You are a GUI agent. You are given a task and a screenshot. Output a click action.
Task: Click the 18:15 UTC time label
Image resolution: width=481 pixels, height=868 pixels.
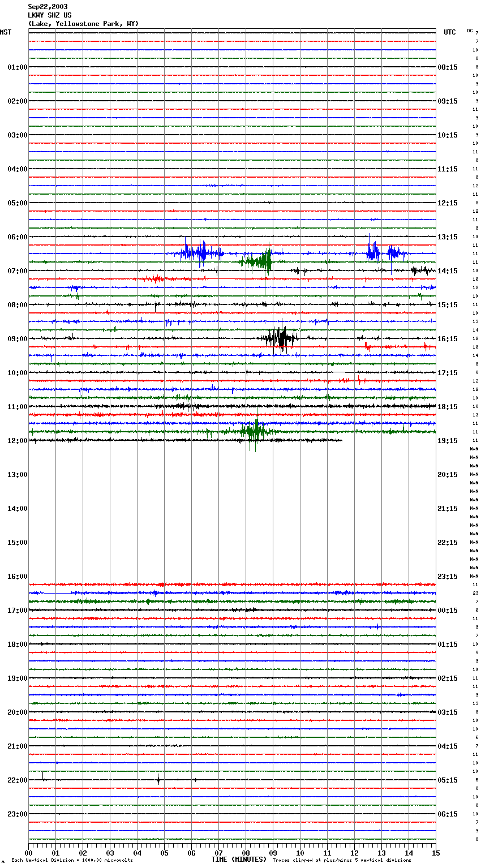point(448,407)
